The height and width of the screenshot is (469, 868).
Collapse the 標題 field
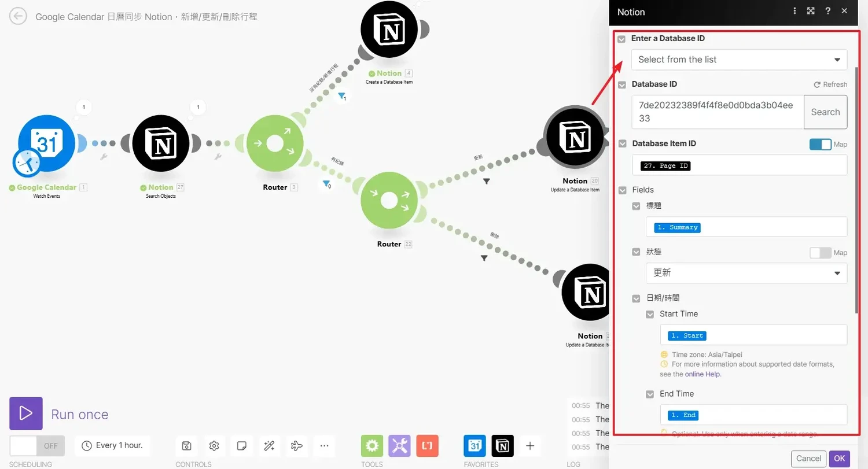click(636, 206)
